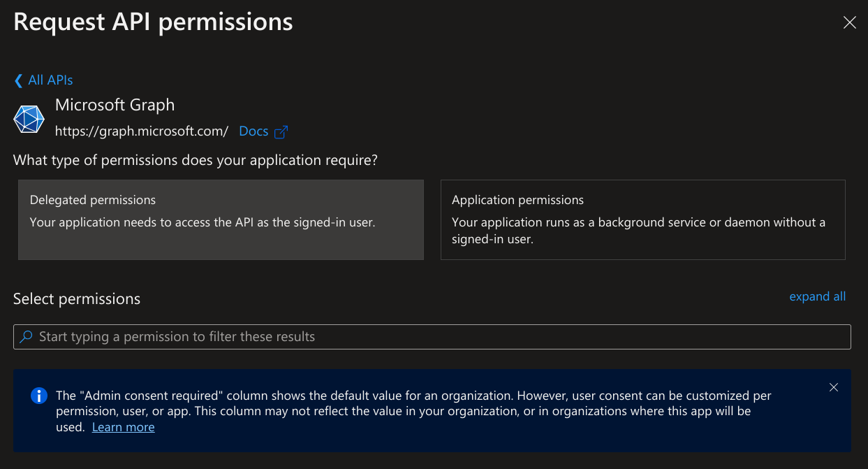Open the Learn more link
Viewport: 868px width, 469px height.
tap(123, 427)
